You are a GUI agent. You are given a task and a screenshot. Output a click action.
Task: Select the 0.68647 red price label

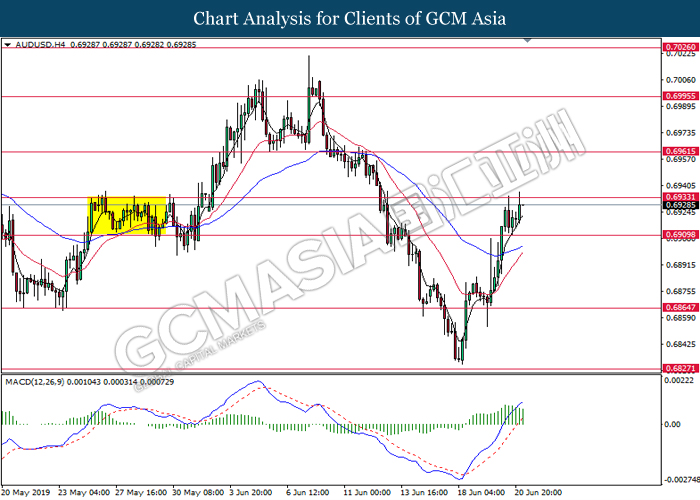[x=680, y=308]
